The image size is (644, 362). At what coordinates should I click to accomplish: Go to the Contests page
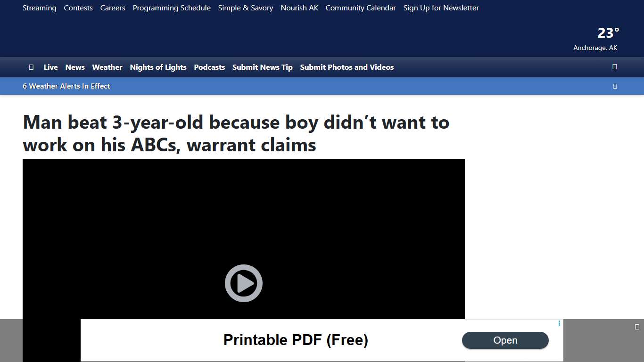click(78, 8)
